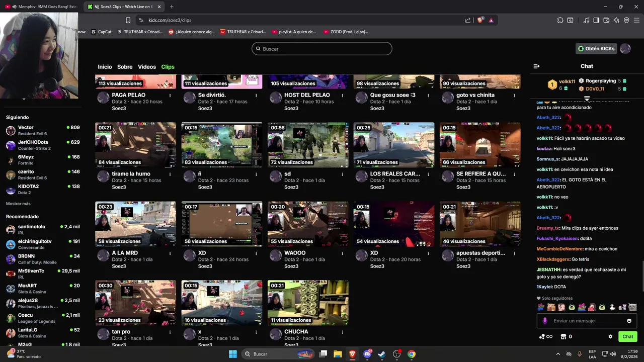This screenshot has width=644, height=362.
Task: Open Brave Leo AI sparkle icon
Action: 616,20
